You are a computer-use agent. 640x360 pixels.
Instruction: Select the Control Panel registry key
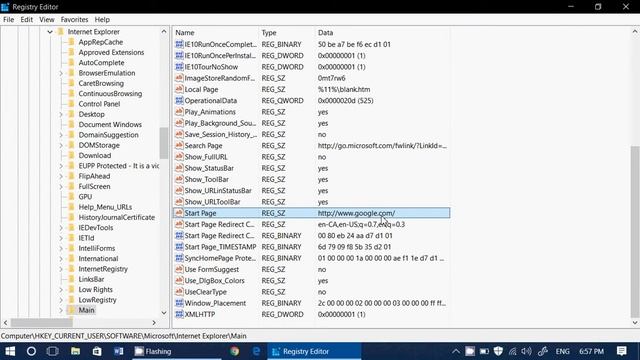point(99,104)
